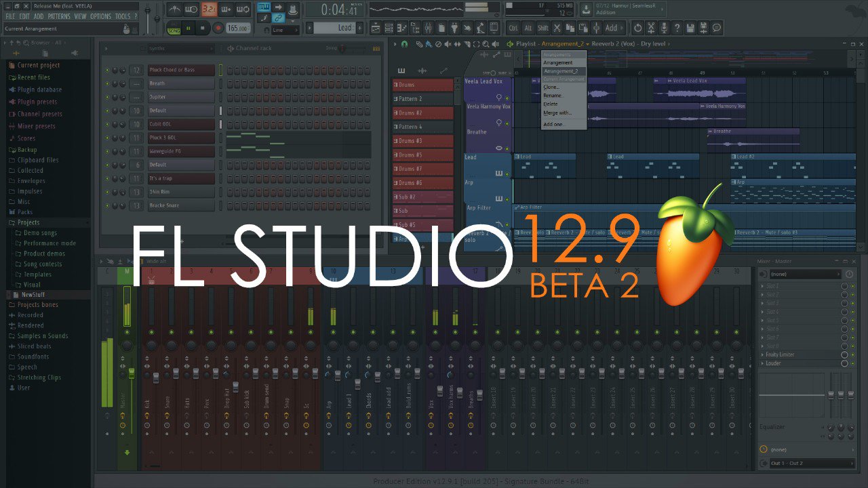The height and width of the screenshot is (488, 868).
Task: Expand the Packs folder in the browser
Action: coord(24,212)
